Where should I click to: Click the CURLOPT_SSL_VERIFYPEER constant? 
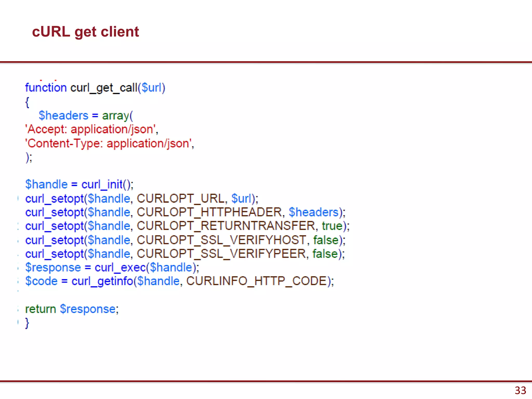[221, 254]
